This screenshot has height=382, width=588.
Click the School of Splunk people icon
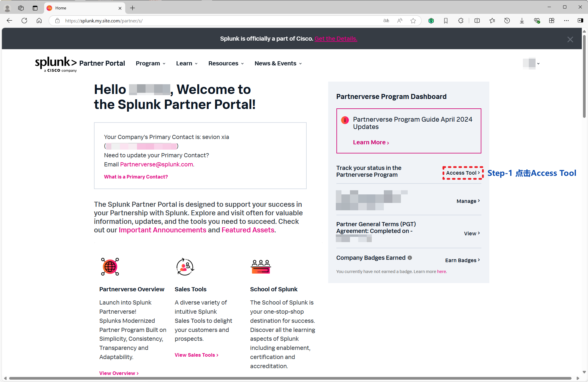[x=260, y=267]
